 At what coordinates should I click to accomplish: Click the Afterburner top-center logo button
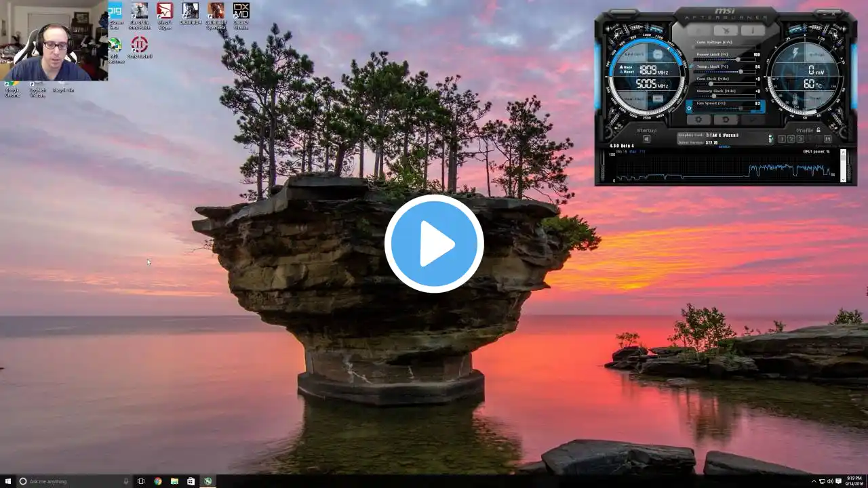[x=726, y=30]
